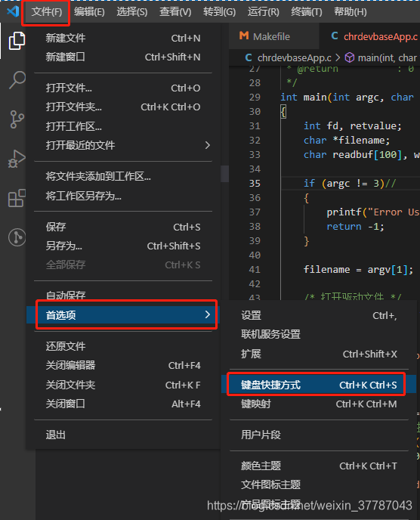Screen dimensions: 420x520
Task: Click the 'int fd, retvalue;' code line
Action: coord(352,126)
